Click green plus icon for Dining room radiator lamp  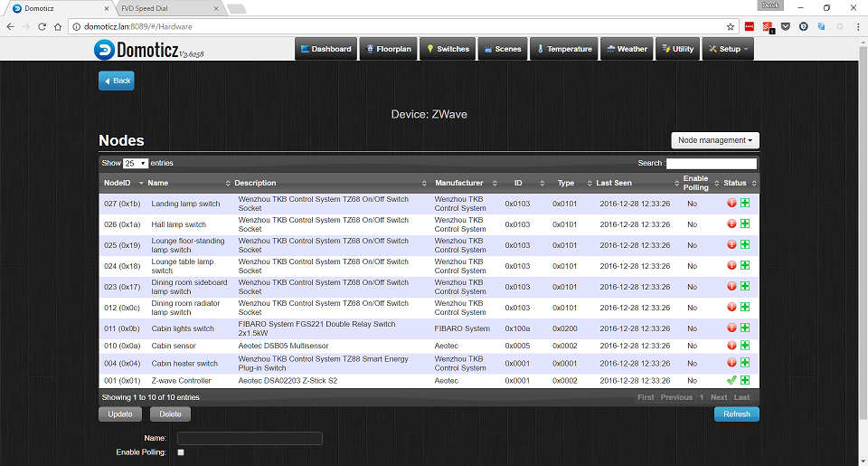coord(745,307)
